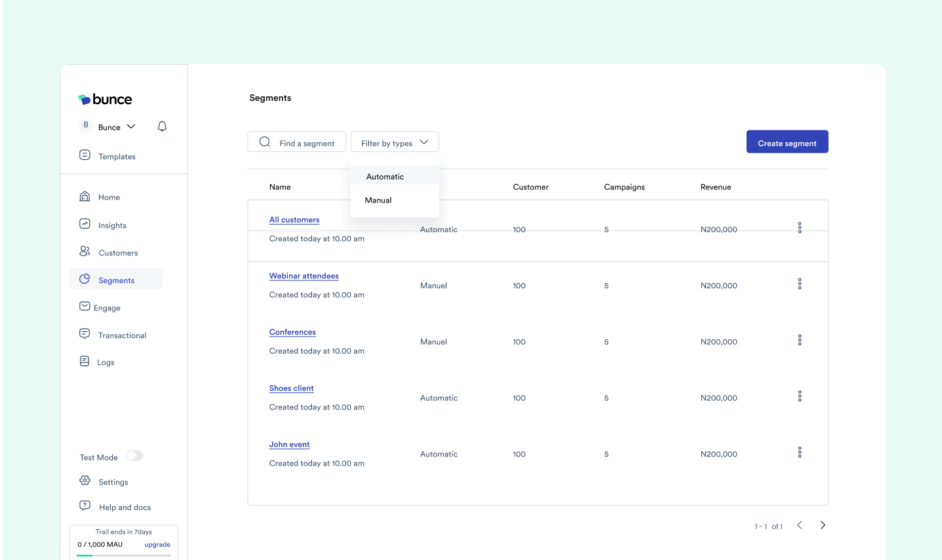The height and width of the screenshot is (560, 942).
Task: Open the Templates menu item
Action: point(116,156)
